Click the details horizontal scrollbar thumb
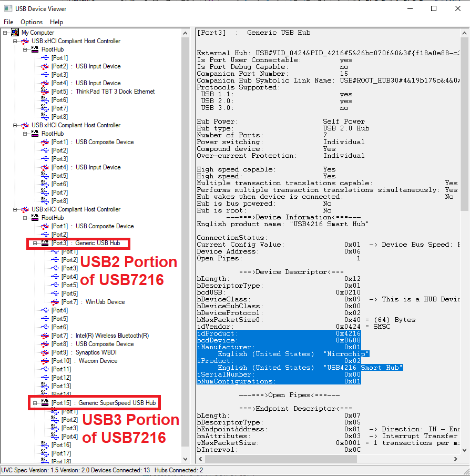This screenshot has height=476, width=470. point(281,459)
